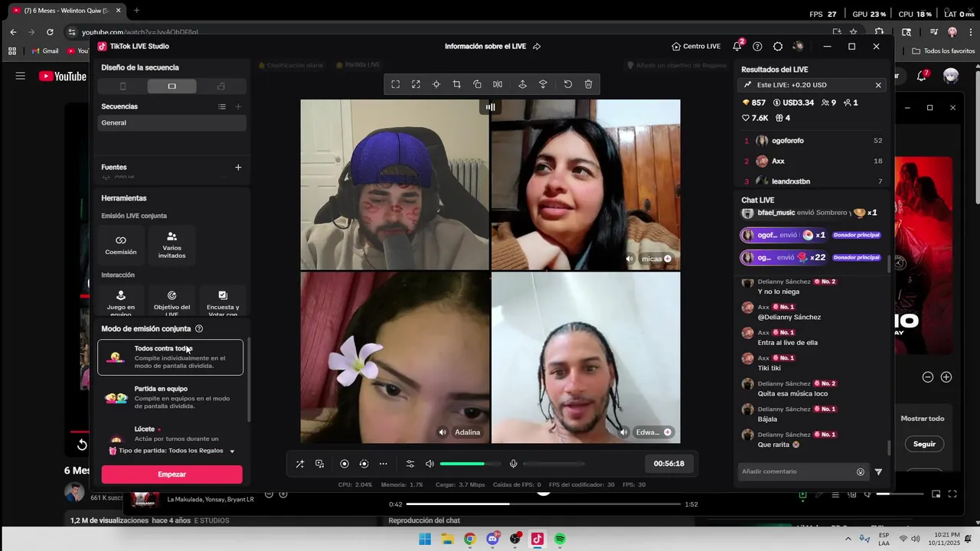980x551 pixels.
Task: Reset the source with the undo icon
Action: (568, 84)
